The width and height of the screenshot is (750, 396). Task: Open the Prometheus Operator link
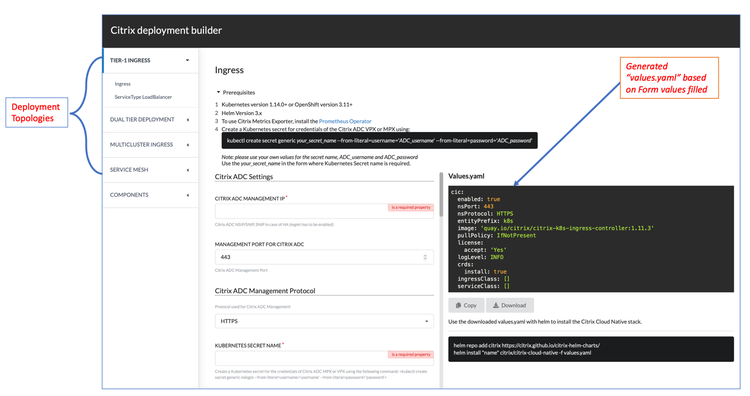[x=345, y=121]
